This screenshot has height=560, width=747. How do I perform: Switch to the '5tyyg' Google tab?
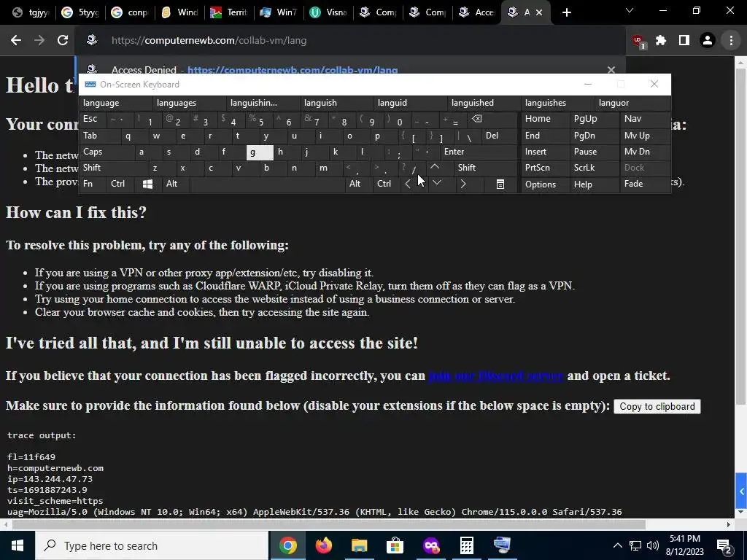tap(80, 12)
